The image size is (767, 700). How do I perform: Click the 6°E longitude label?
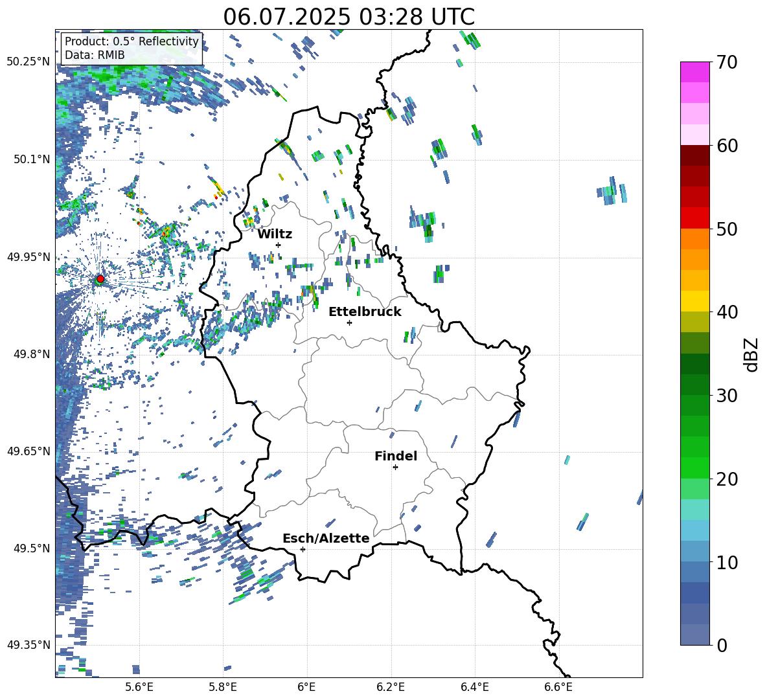[306, 687]
